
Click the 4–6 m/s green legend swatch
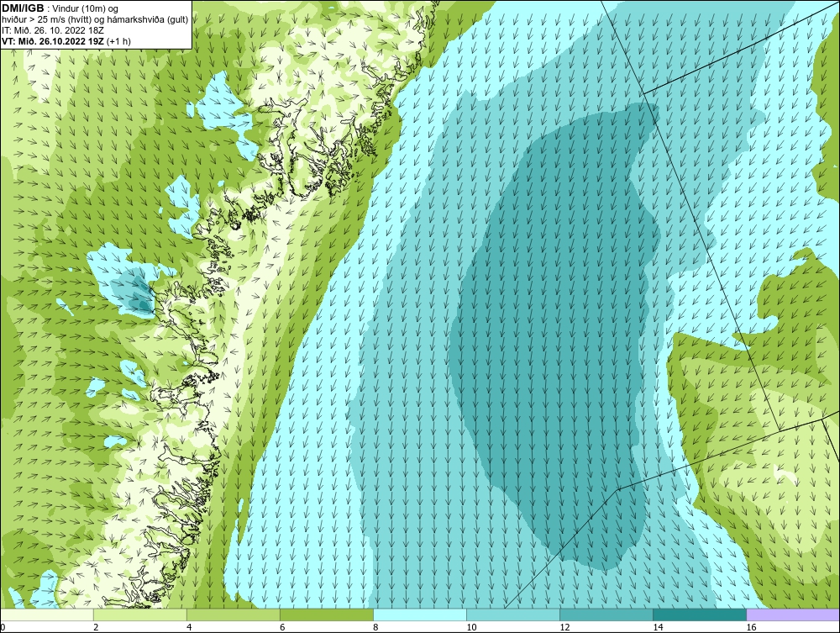[233, 615]
